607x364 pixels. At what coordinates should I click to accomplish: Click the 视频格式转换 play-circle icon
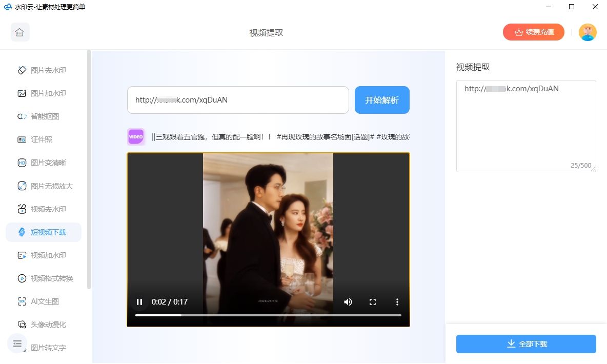click(x=22, y=278)
